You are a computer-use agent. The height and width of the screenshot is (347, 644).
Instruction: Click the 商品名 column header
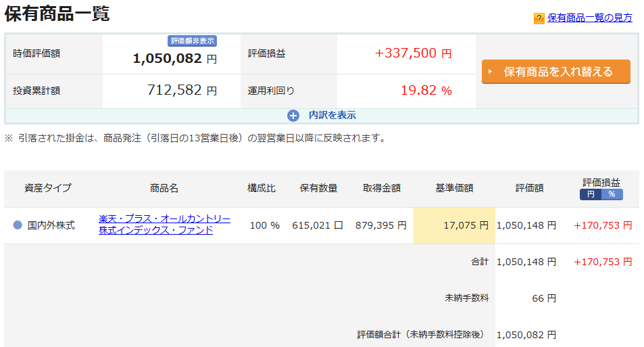(x=164, y=188)
